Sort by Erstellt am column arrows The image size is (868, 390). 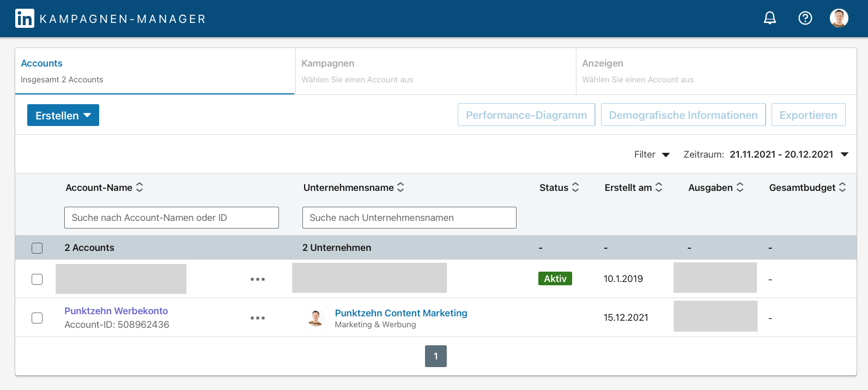pos(659,187)
